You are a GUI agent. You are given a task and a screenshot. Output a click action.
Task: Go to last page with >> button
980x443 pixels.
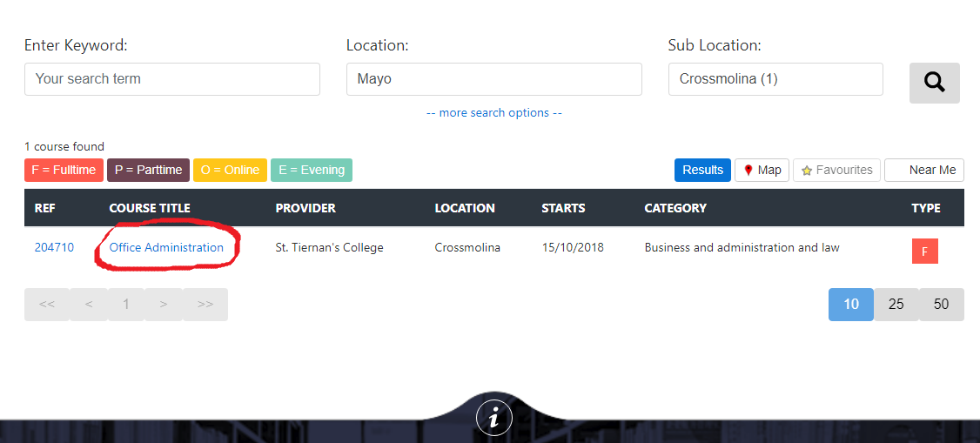tap(205, 305)
